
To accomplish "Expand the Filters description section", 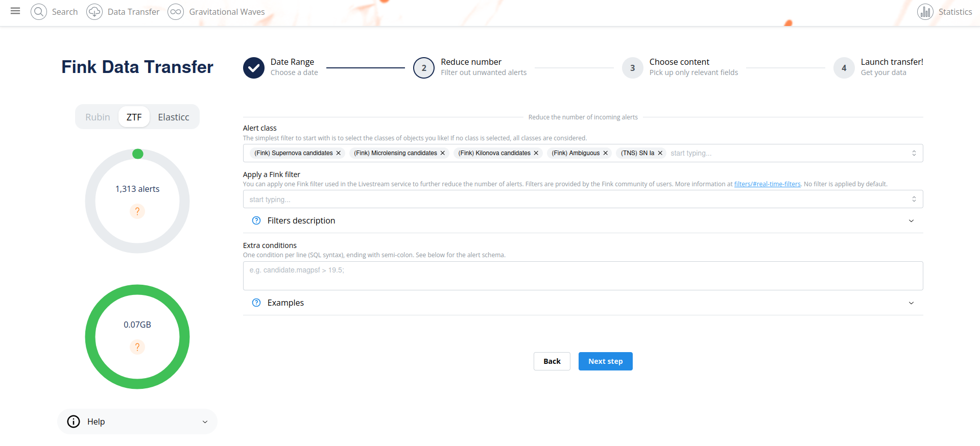I will (x=583, y=220).
